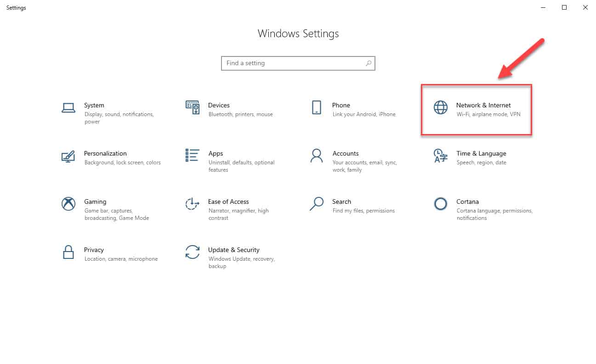Click the Search magnifier category icon
This screenshot has width=596, height=364.
[x=317, y=204]
